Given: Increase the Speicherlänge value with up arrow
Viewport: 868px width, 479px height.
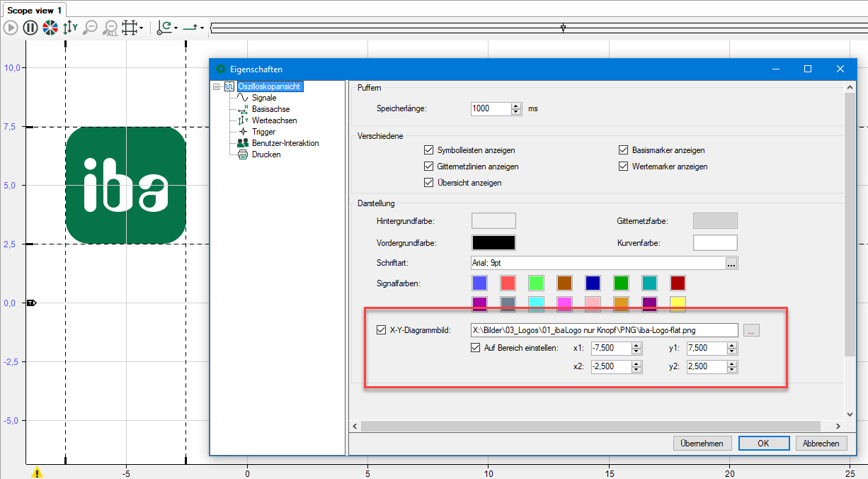Looking at the screenshot, I should 516,106.
